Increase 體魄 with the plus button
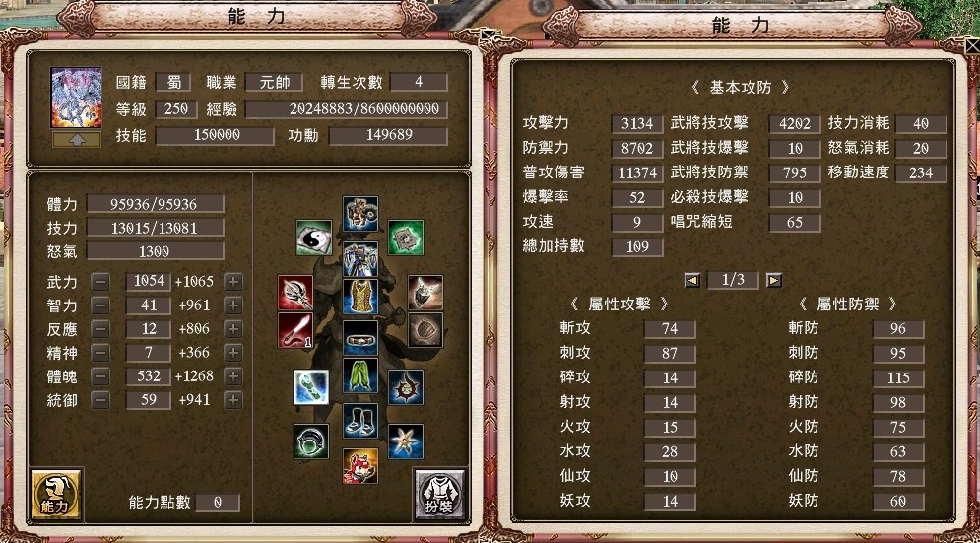Image resolution: width=980 pixels, height=543 pixels. pyautogui.click(x=233, y=376)
